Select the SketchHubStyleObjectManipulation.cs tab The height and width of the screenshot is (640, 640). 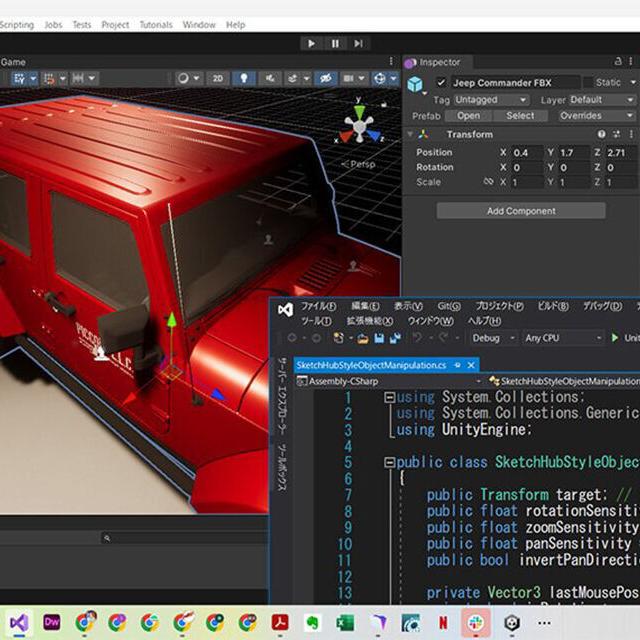371,365
